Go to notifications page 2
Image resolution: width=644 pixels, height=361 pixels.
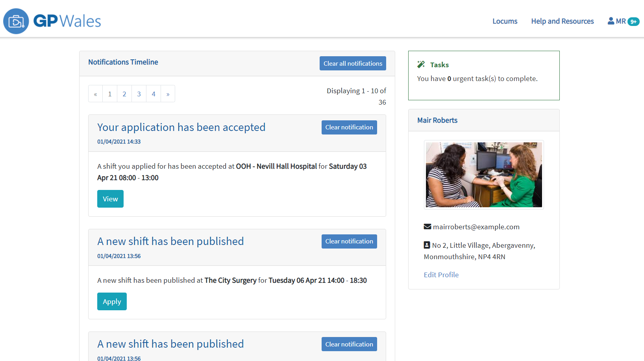124,94
